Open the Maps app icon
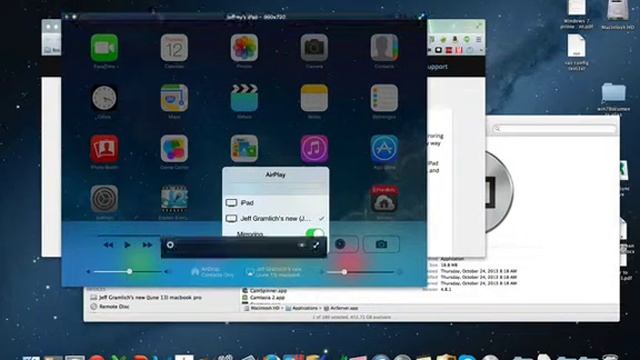This screenshot has width=640, height=360. [x=174, y=98]
